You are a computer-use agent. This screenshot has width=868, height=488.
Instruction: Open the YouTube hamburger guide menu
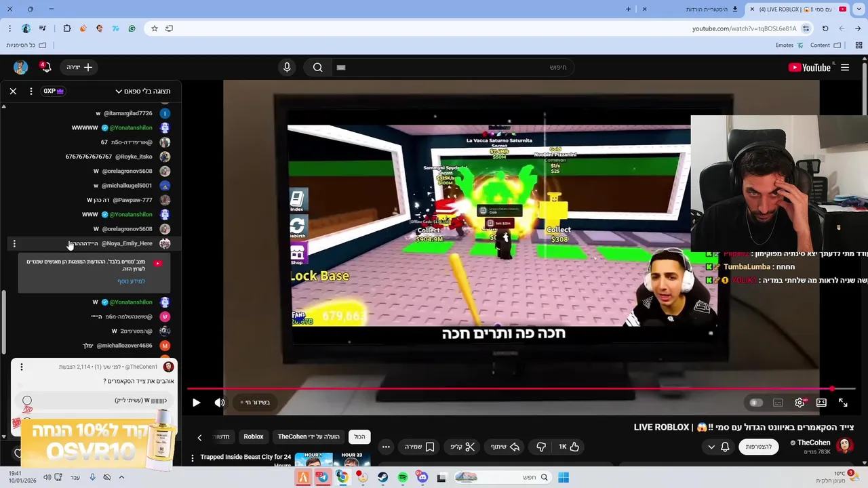pos(845,67)
